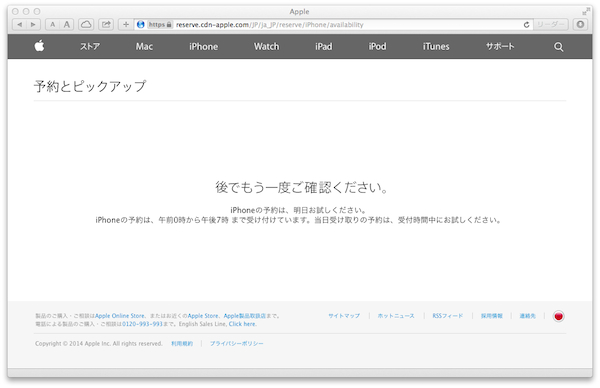Screen dimensions: 600x388
Task: Open the ホットニュース footer link
Action: pyautogui.click(x=396, y=316)
